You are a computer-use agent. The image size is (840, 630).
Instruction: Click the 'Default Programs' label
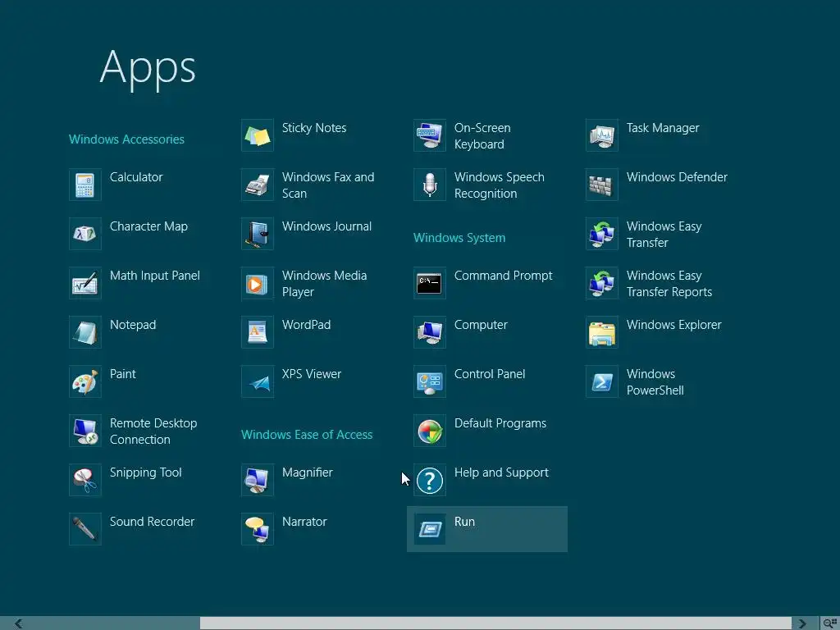[500, 423]
